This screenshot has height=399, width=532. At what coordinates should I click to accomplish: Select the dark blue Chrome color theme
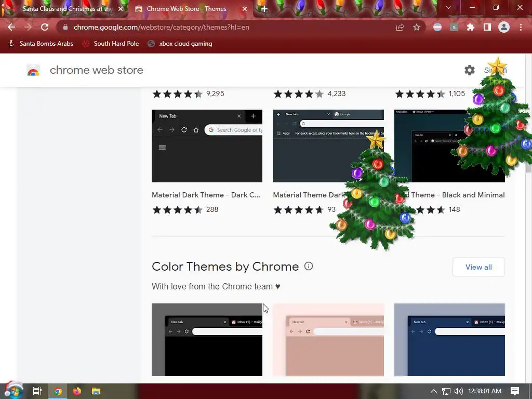[449, 340]
